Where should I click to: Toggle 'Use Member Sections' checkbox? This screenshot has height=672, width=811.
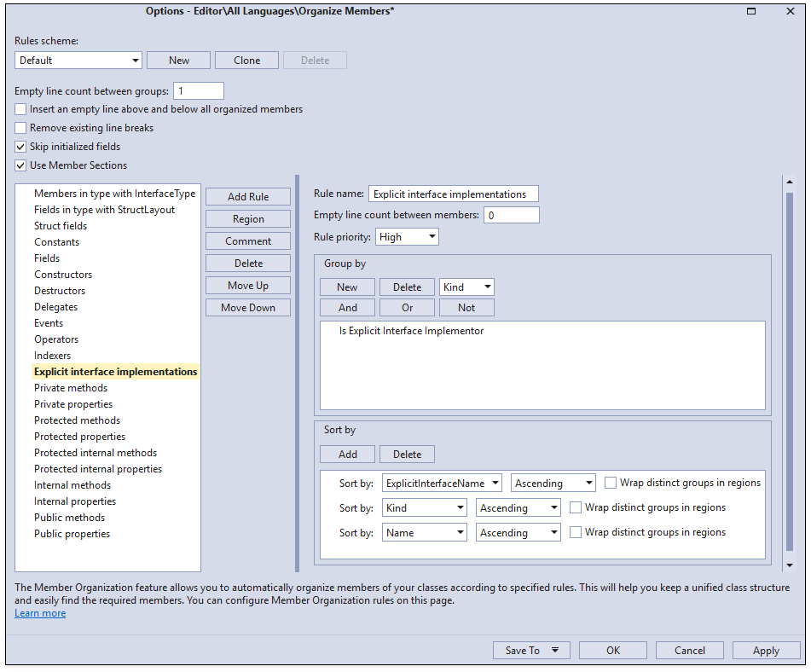[20, 165]
